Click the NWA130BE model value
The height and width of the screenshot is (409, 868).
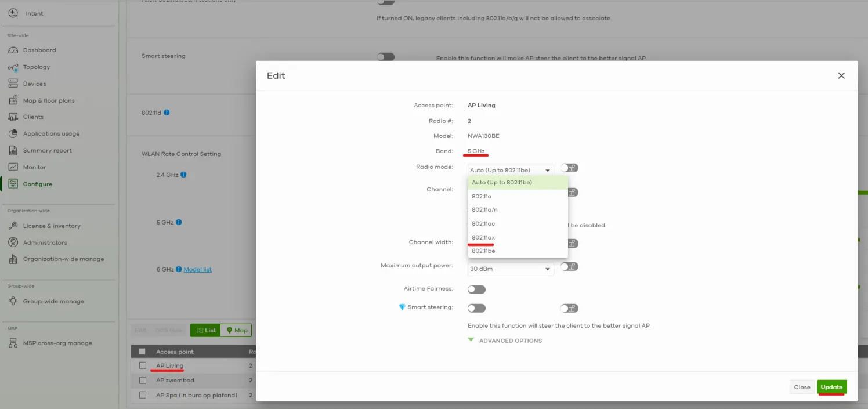coord(483,136)
